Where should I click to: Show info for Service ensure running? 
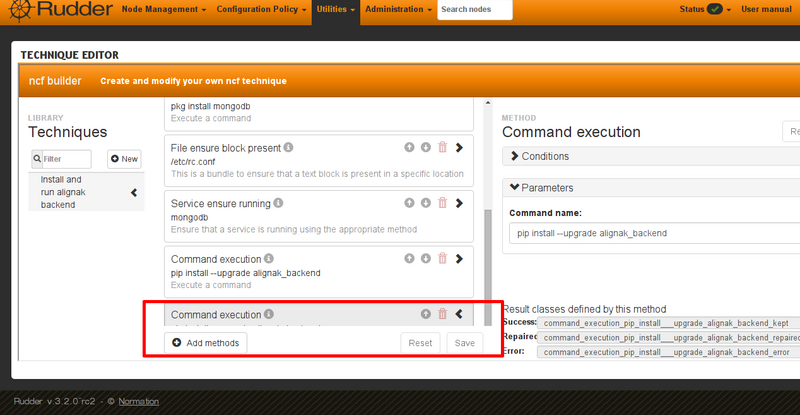coord(278,203)
